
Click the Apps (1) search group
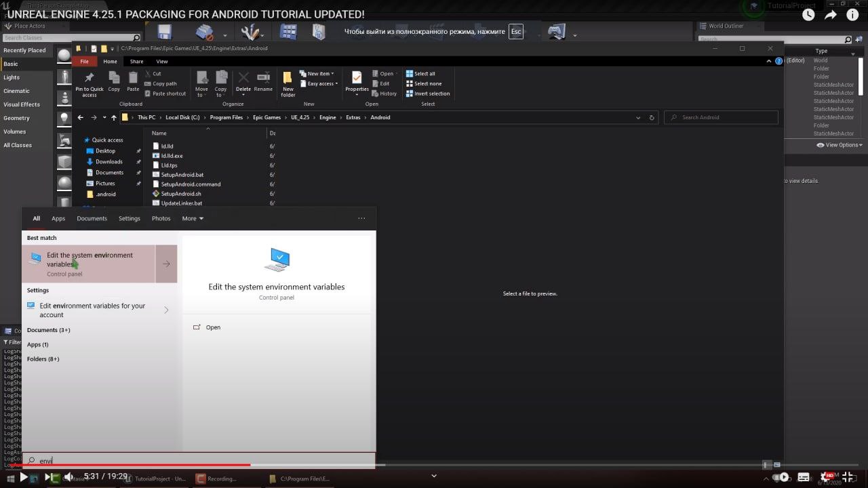37,345
